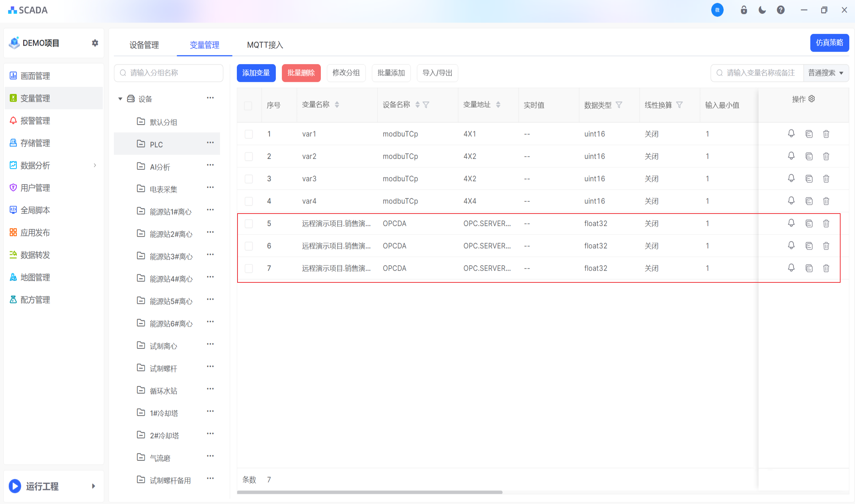The width and height of the screenshot is (855, 504).
Task: Open the DEMO项目 settings gear
Action: click(95, 43)
